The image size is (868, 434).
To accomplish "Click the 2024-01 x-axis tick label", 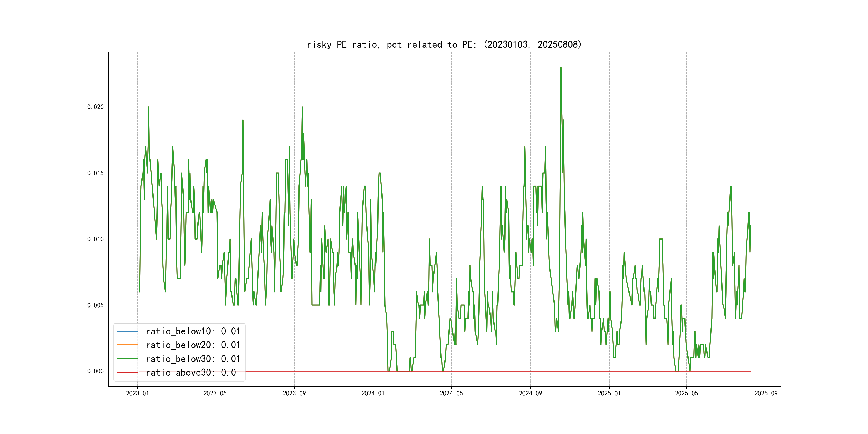I will tap(373, 393).
